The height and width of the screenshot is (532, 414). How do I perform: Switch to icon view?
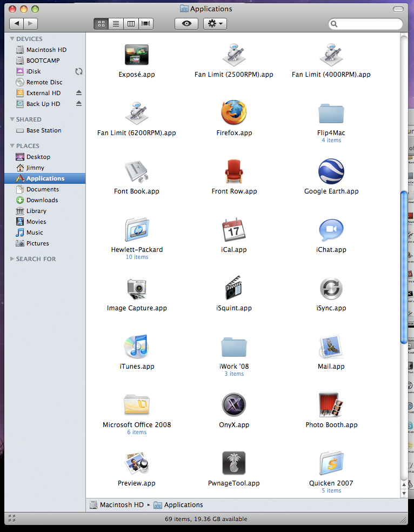click(x=101, y=24)
